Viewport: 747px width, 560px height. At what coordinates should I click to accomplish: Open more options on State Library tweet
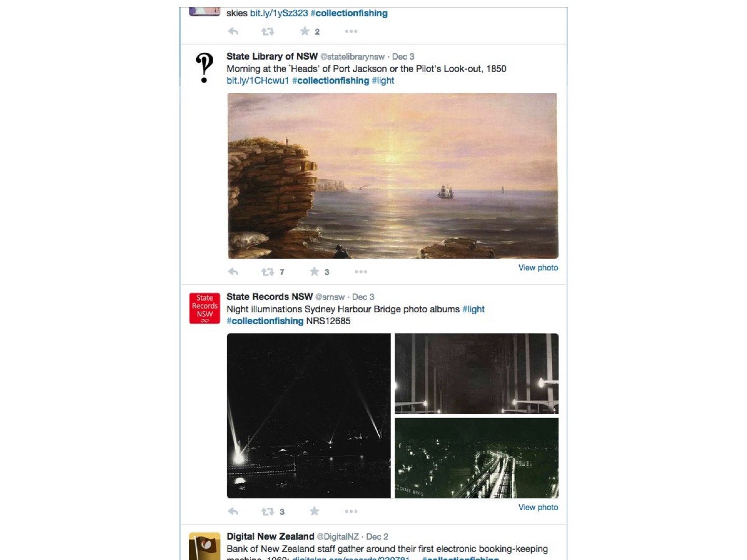tap(361, 272)
